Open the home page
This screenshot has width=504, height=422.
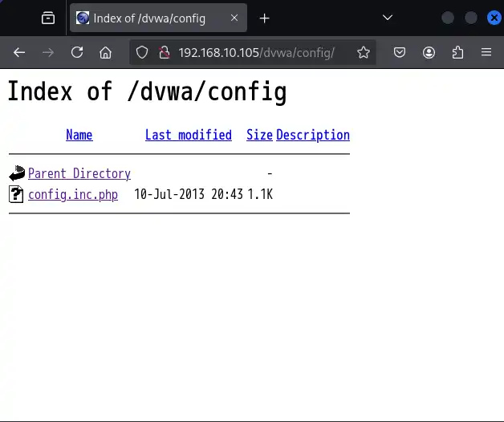pyautogui.click(x=105, y=52)
